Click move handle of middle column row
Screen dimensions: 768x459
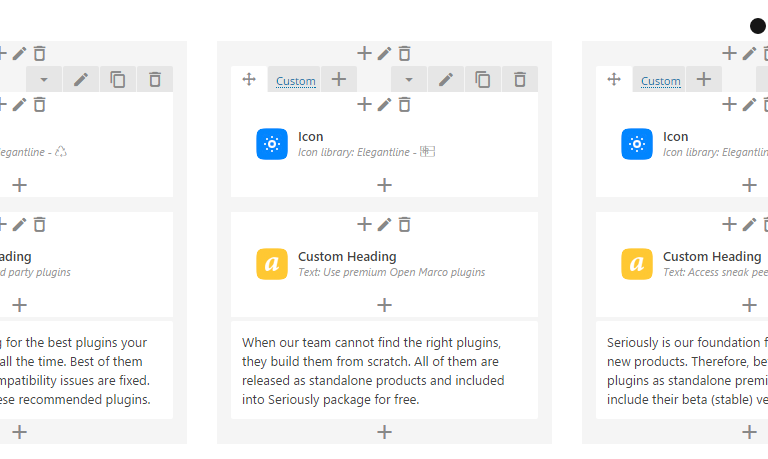pos(249,79)
